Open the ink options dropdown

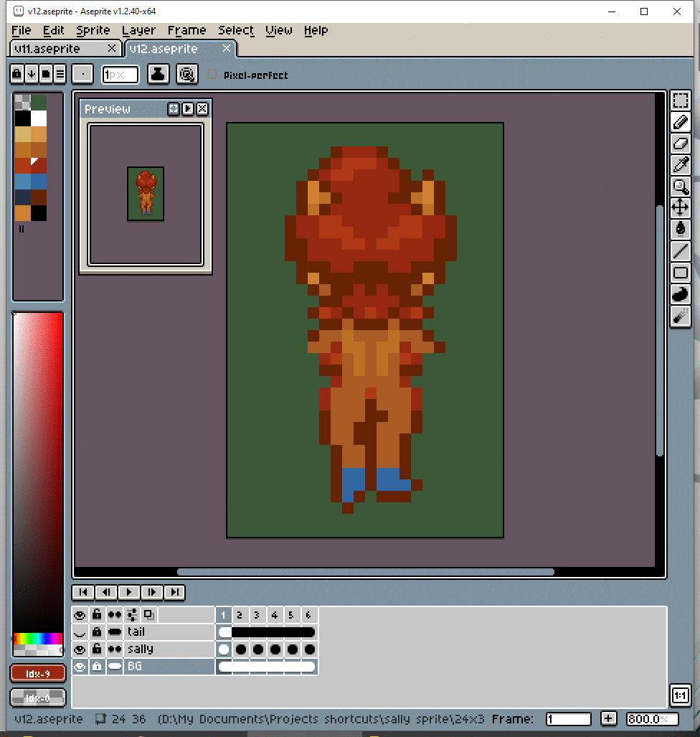159,73
